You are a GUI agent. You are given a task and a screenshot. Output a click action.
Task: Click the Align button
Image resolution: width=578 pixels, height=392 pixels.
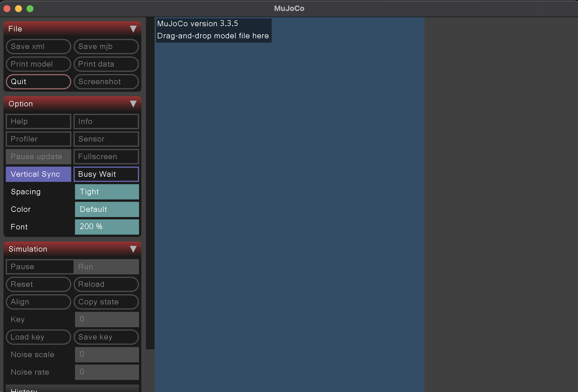click(x=38, y=302)
